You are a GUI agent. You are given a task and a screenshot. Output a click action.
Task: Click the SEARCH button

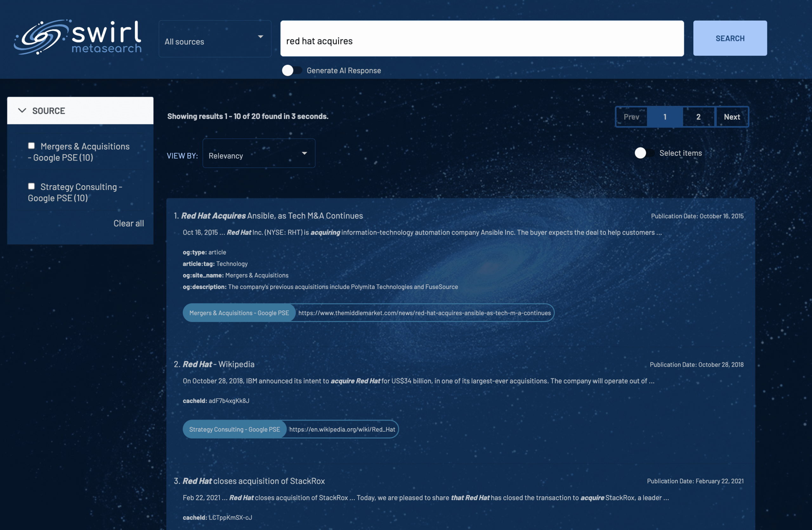pos(730,38)
